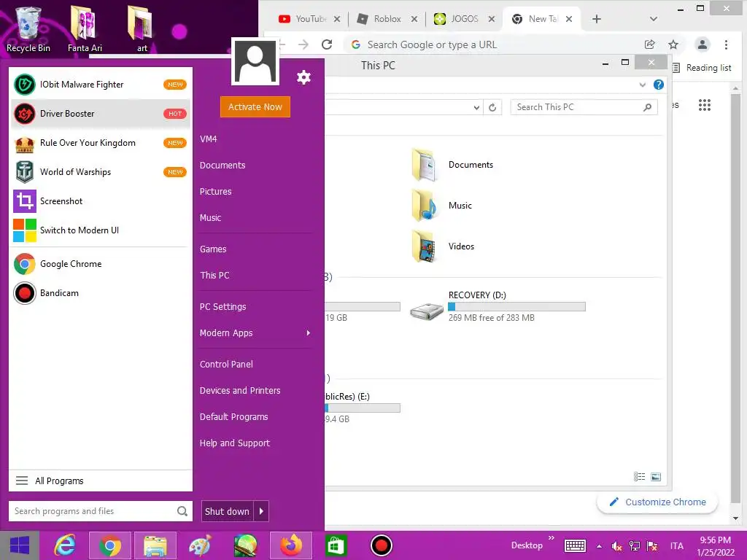Refresh the This PC address bar
Viewport: 747px width, 560px height.
pos(492,107)
